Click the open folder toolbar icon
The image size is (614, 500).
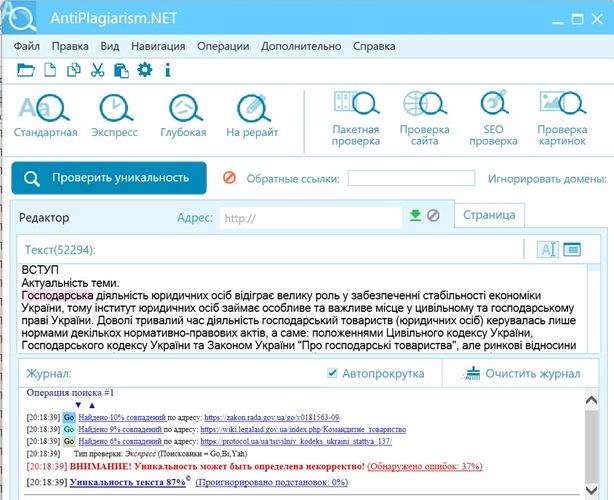(25, 70)
